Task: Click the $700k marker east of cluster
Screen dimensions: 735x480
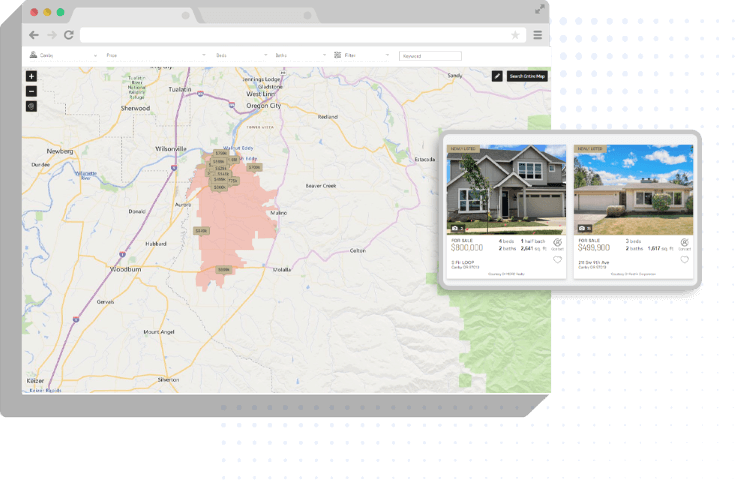Action: (254, 167)
